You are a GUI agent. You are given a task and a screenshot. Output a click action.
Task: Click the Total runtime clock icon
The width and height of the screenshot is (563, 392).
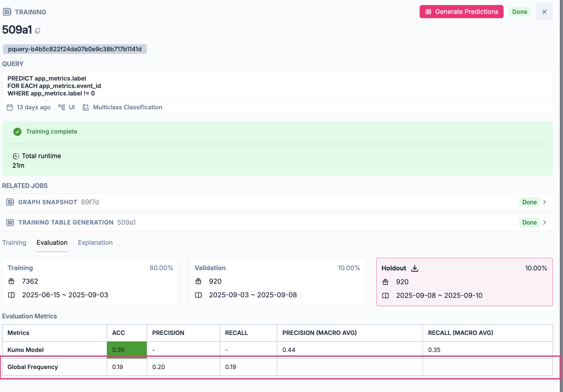coord(16,156)
